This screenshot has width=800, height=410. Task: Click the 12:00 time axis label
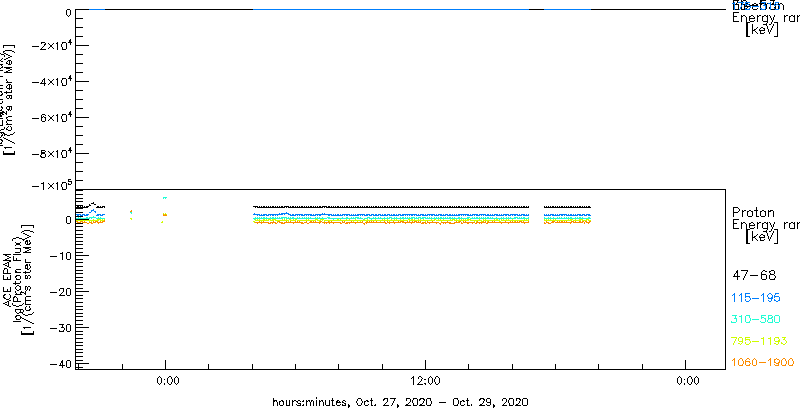point(425,381)
